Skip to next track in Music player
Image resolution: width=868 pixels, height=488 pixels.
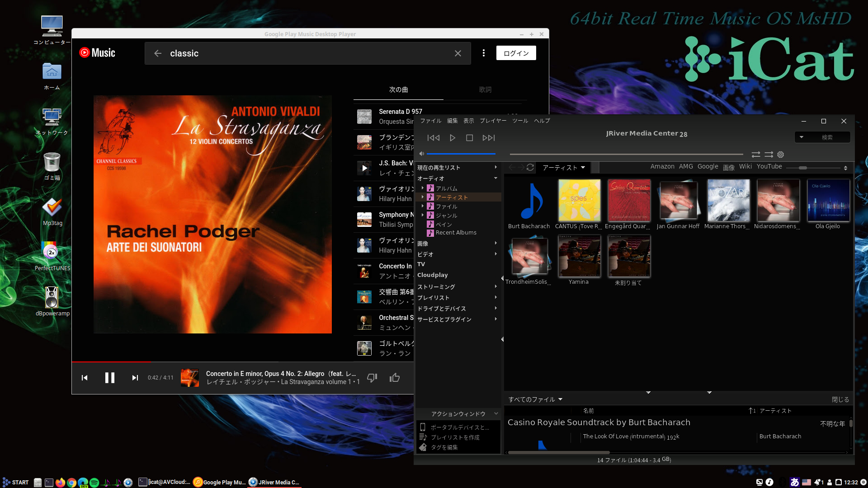[135, 378]
